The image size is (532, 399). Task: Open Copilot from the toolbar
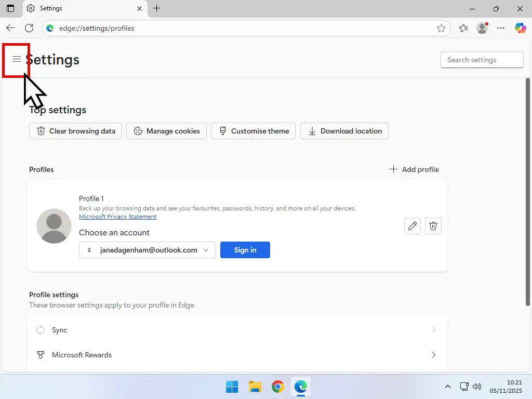click(520, 28)
